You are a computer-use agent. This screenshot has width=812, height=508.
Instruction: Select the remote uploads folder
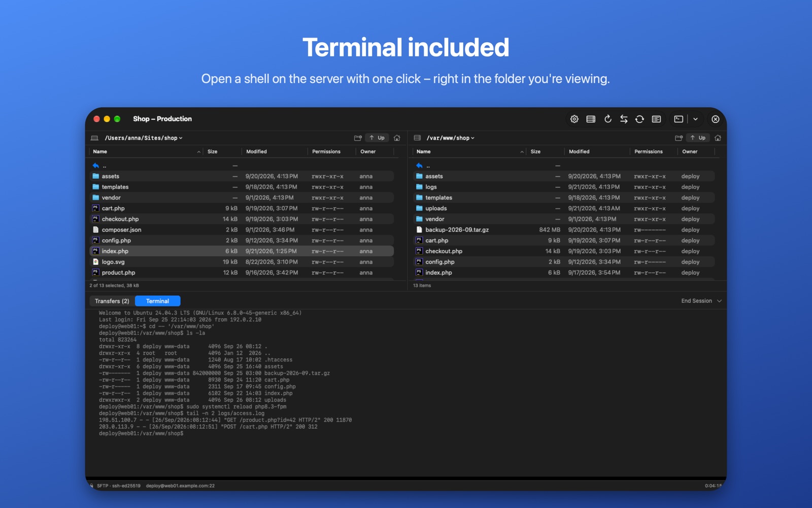564,208
